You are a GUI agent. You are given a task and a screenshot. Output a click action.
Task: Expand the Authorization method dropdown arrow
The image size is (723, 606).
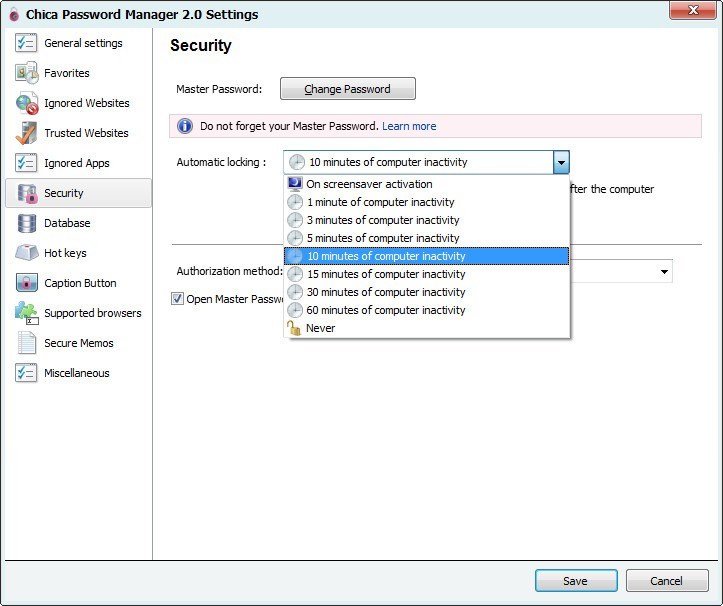(x=664, y=272)
